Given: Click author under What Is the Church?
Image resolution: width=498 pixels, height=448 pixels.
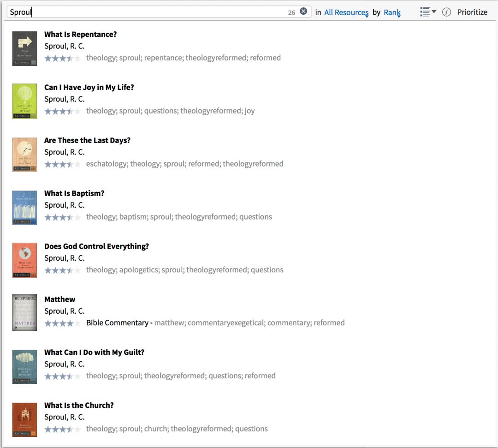Looking at the screenshot, I should point(65,417).
